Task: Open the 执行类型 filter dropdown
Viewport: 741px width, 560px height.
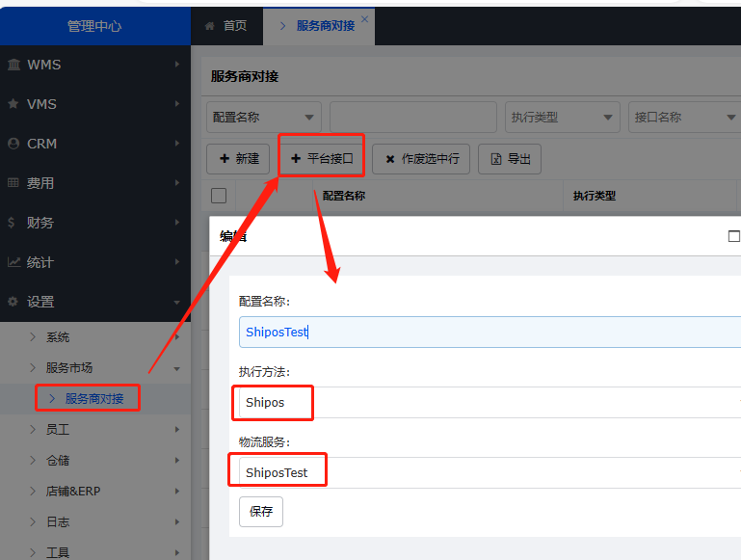Action: tap(563, 118)
